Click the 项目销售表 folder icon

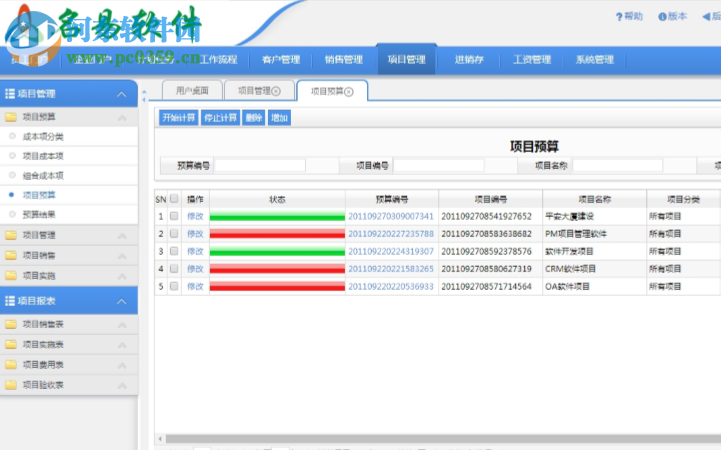pos(11,324)
